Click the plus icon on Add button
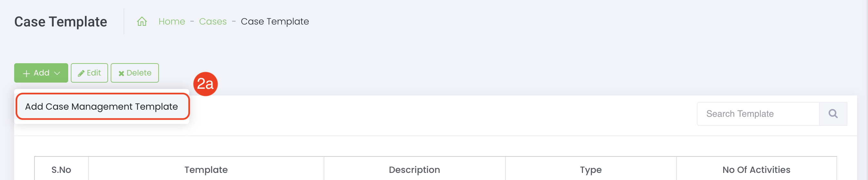This screenshot has height=180, width=868. coord(26,73)
